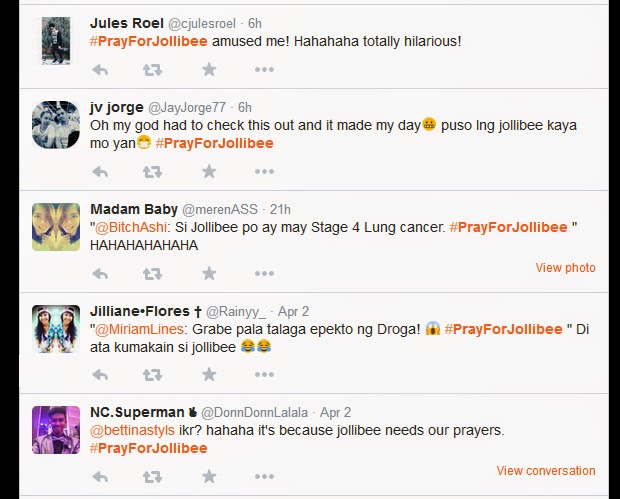620x499 pixels.
Task: Favorite Jules Roel's tweet with star
Action: [x=209, y=70]
